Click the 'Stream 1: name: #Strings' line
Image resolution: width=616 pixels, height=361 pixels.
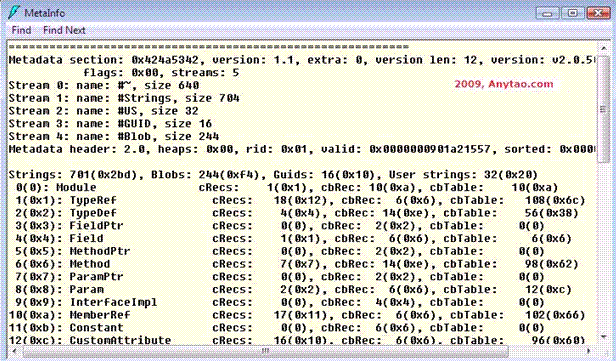pyautogui.click(x=124, y=98)
